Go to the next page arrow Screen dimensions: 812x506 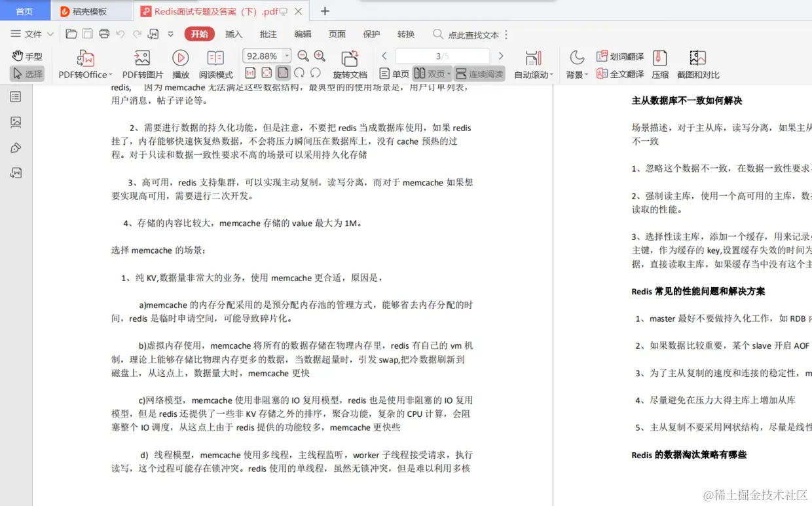(x=501, y=56)
